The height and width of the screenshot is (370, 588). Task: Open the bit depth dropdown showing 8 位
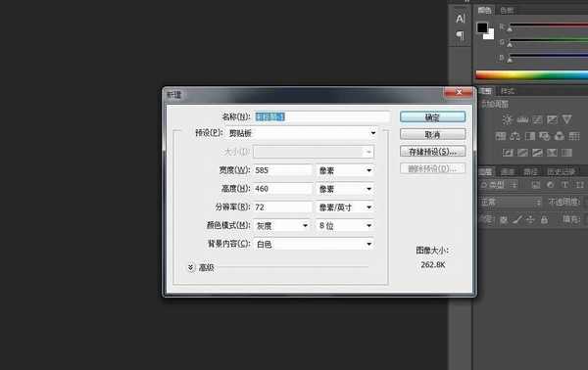point(345,225)
